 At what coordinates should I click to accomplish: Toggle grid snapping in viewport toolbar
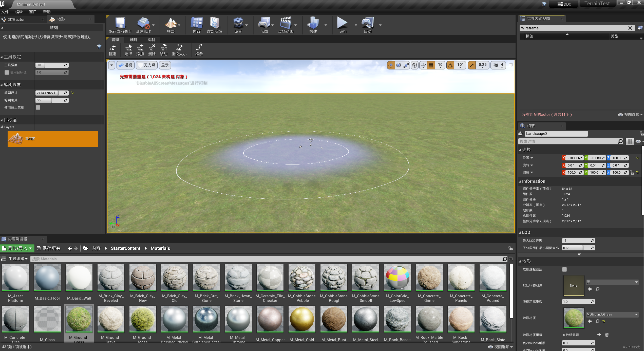(x=431, y=65)
